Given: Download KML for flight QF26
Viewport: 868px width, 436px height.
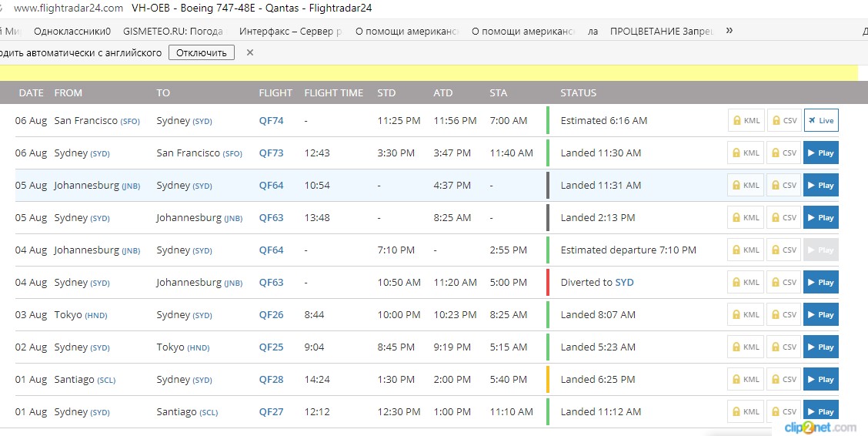Looking at the screenshot, I should (x=746, y=314).
